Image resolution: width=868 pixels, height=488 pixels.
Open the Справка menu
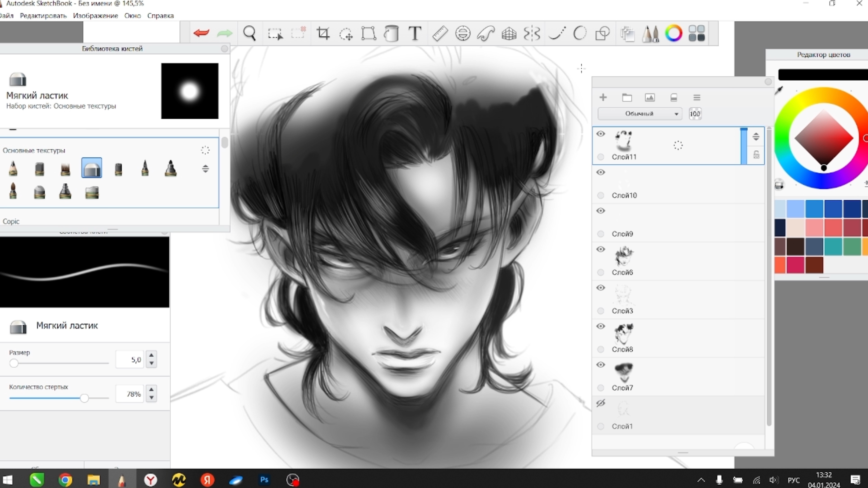[160, 16]
